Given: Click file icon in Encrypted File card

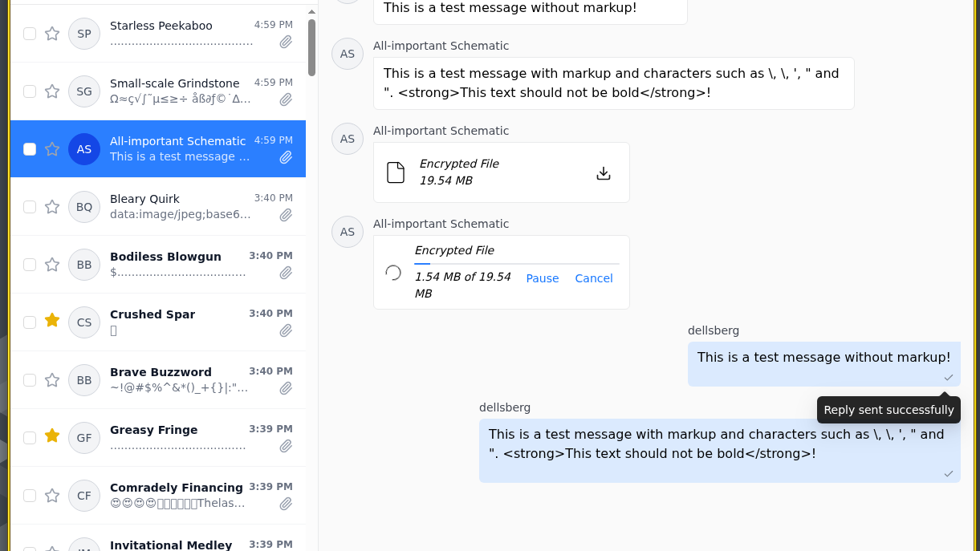Looking at the screenshot, I should click(396, 172).
